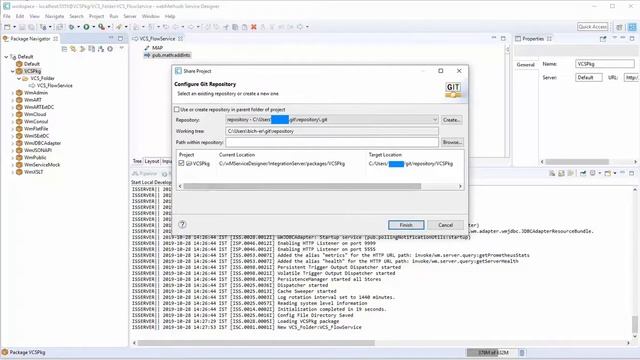This screenshot has width=640, height=360.
Task: Click the green Run icon in toolbar
Action: coord(87,27)
